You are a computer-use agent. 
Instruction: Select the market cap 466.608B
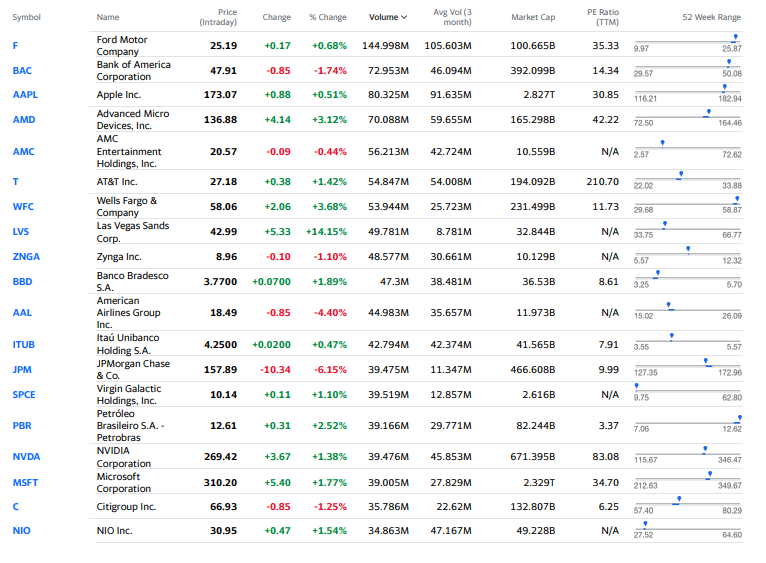[532, 369]
